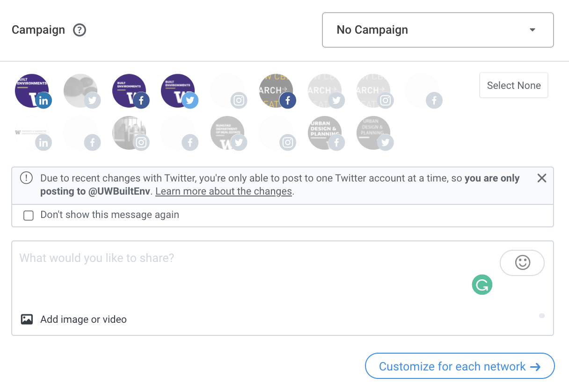Click the Urban Design & Planning Twitter avatar
569x392 pixels.
point(374,133)
